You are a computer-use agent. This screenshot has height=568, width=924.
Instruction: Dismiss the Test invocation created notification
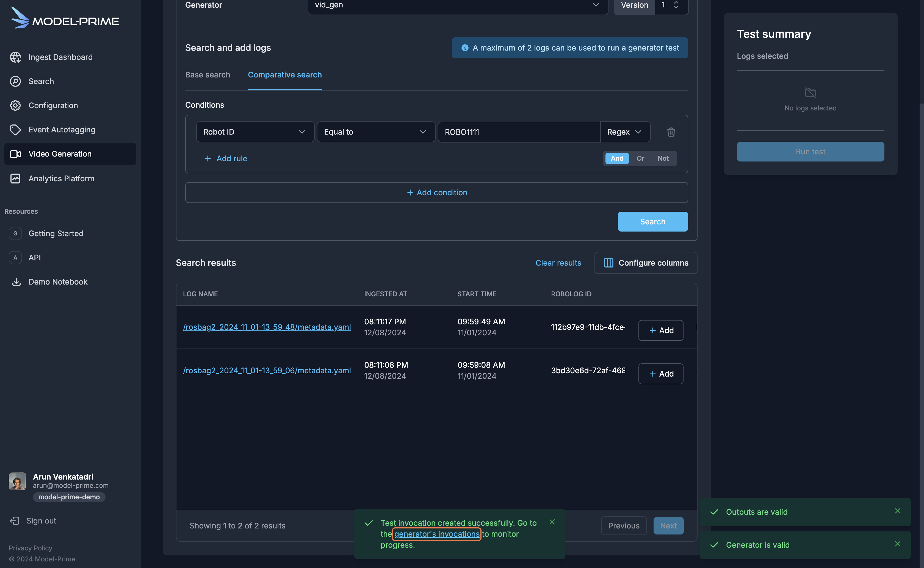click(552, 522)
